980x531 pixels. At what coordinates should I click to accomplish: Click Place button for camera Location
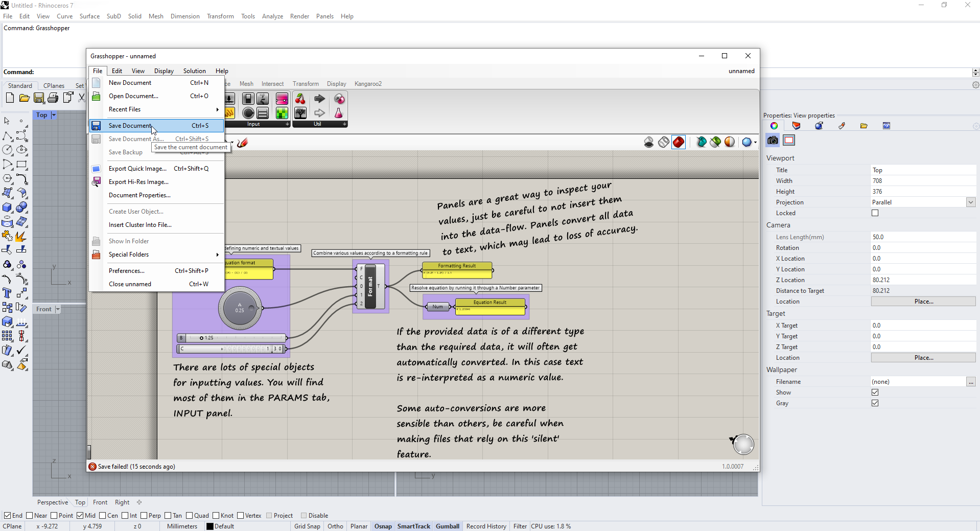point(923,302)
